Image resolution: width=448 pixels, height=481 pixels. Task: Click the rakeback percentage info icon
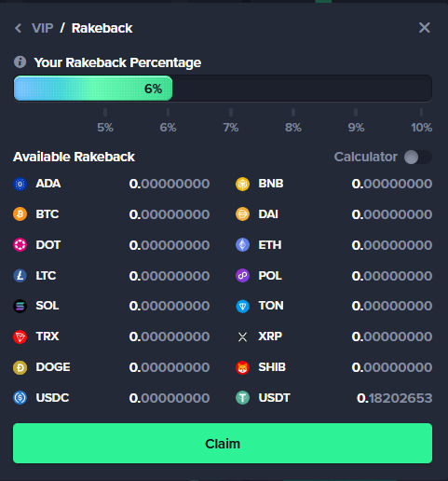click(x=20, y=62)
